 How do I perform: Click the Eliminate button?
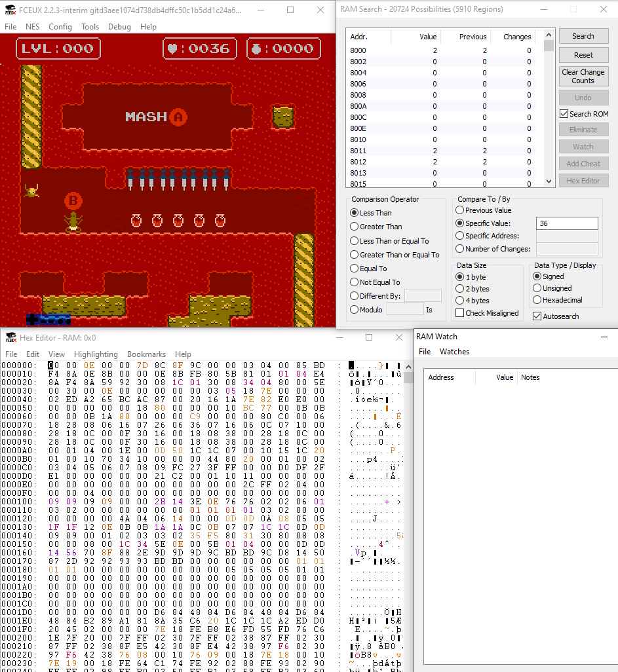point(583,130)
